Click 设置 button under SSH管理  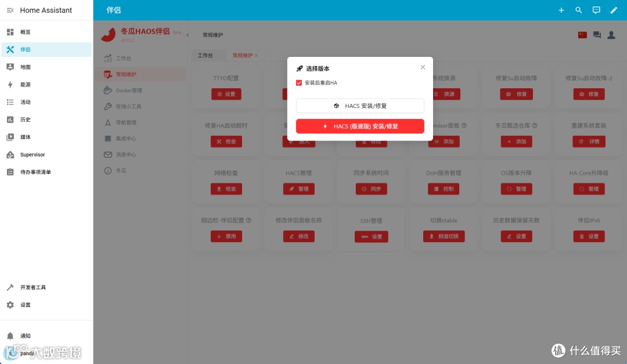(x=372, y=237)
